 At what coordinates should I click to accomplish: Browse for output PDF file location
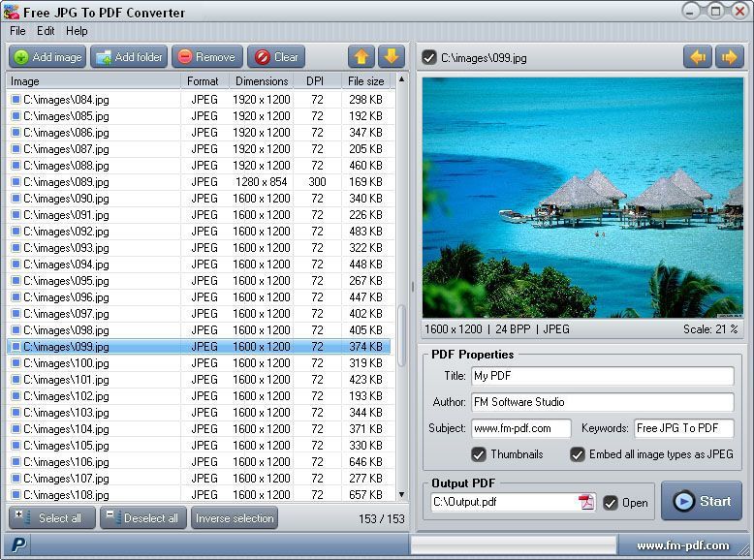tap(586, 502)
